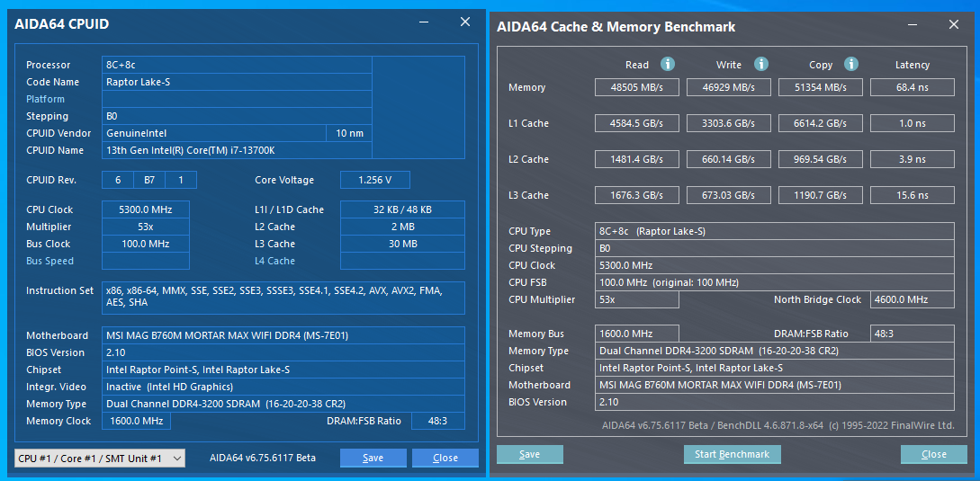980x481 pixels.
Task: Click Integr. Video Inactive field
Action: (x=283, y=387)
